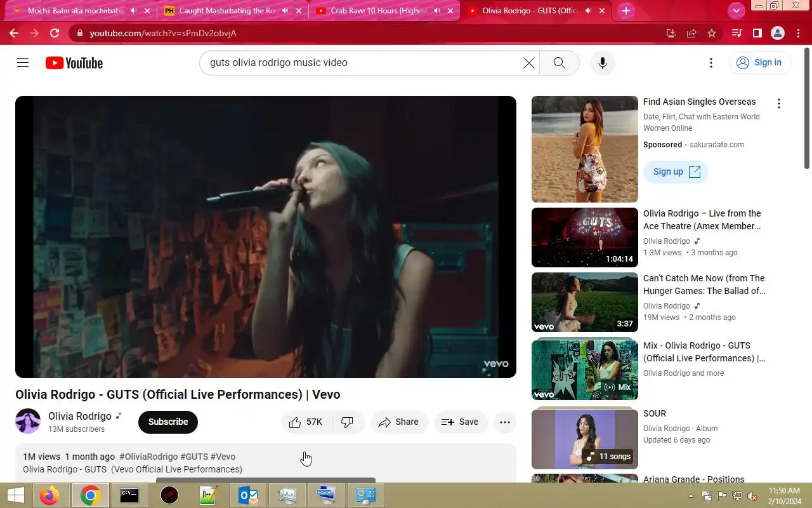Open the #GUTS hashtag link
Image resolution: width=812 pixels, height=508 pixels.
(x=194, y=457)
